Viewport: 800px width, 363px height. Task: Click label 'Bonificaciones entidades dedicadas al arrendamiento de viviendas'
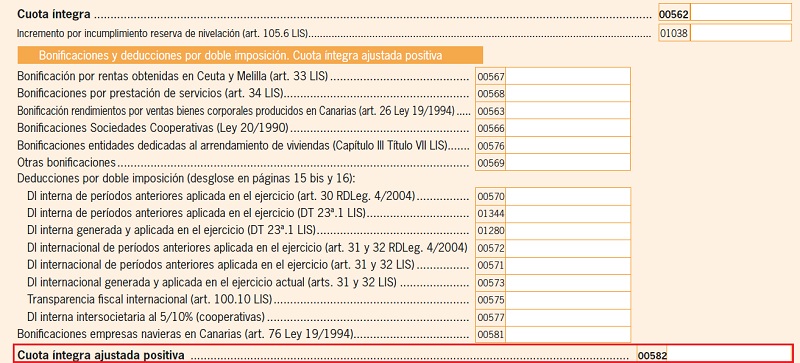pyautogui.click(x=173, y=146)
